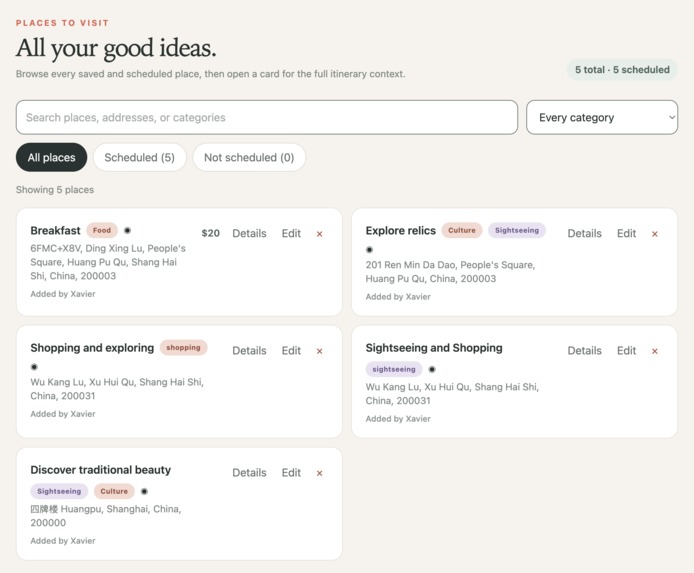This screenshot has width=694, height=573.
Task: Edit the Discover traditional beauty place
Action: point(291,473)
